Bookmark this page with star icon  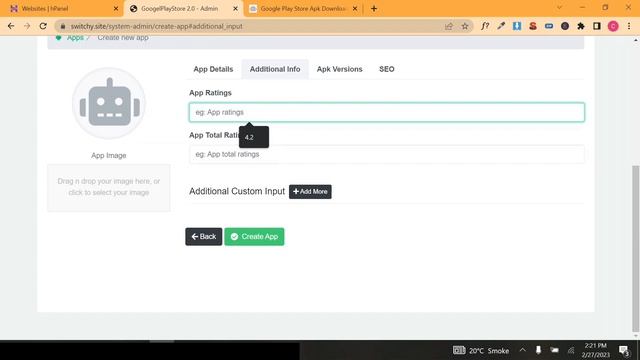tap(464, 26)
